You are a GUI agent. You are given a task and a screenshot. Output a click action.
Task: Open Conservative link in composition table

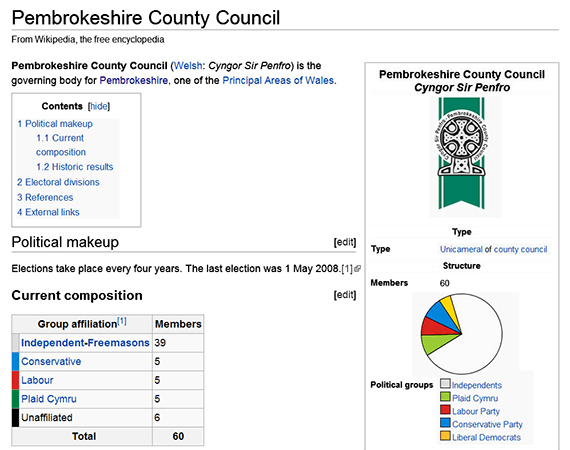51,361
